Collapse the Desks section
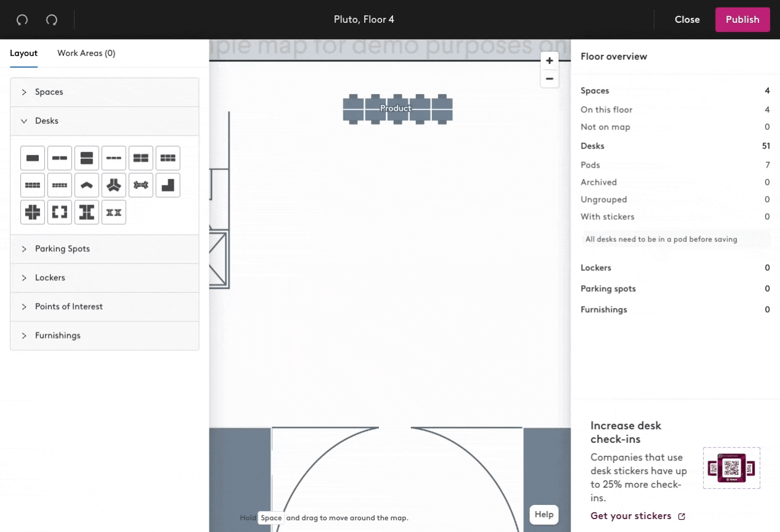 (105, 121)
